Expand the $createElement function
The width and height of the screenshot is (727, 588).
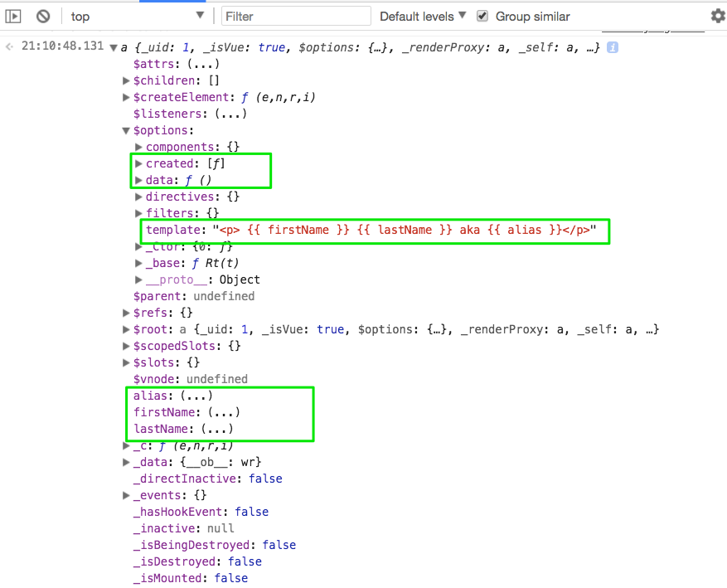click(x=126, y=97)
